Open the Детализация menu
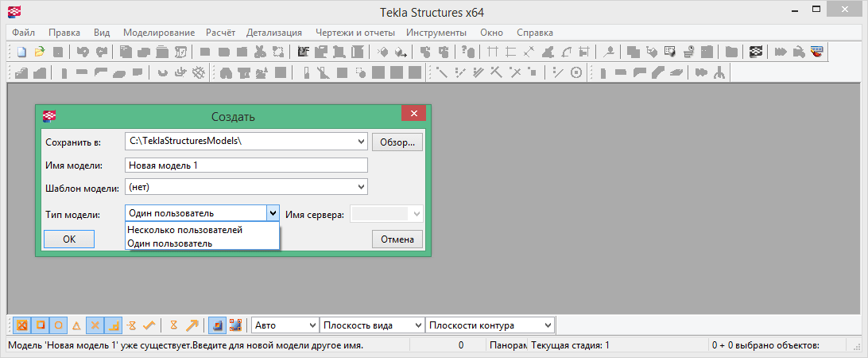 (x=274, y=32)
